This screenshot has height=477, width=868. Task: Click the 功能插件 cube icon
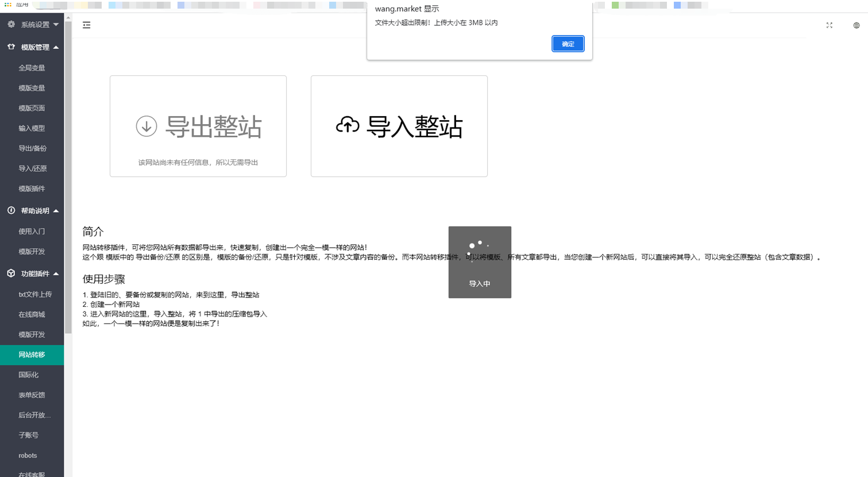coord(11,274)
